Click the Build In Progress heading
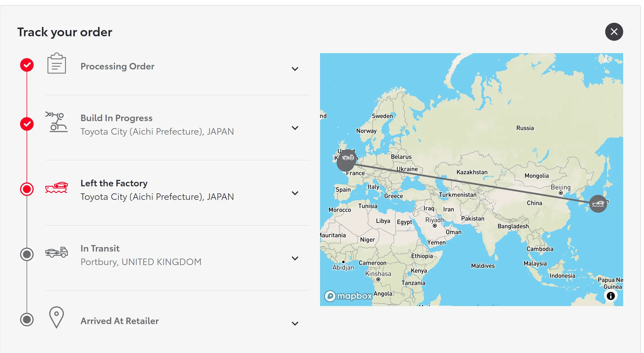Image resolution: width=644 pixels, height=353 pixels. 116,118
